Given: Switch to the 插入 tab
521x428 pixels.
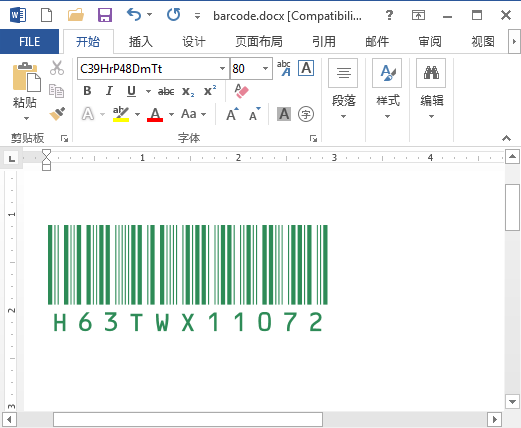Looking at the screenshot, I should [x=141, y=42].
